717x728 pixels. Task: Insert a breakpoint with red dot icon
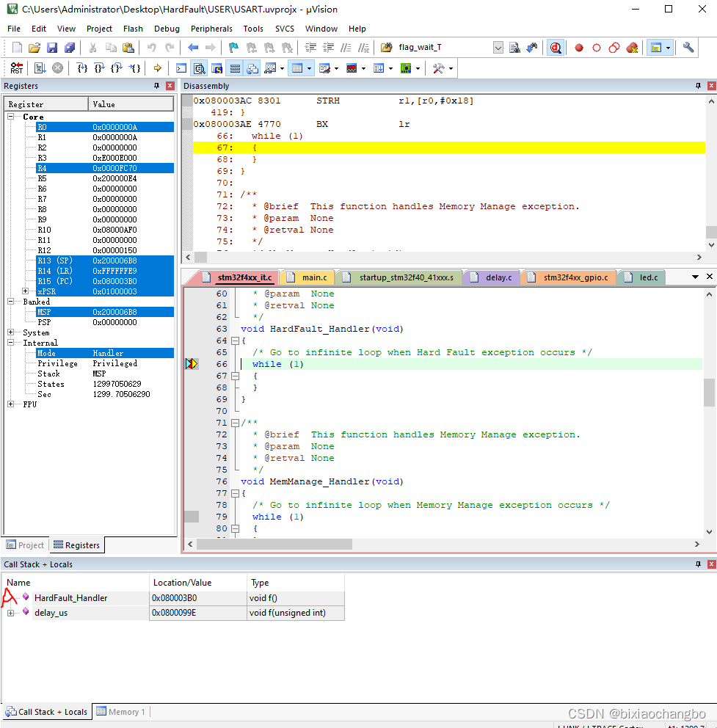pos(578,48)
